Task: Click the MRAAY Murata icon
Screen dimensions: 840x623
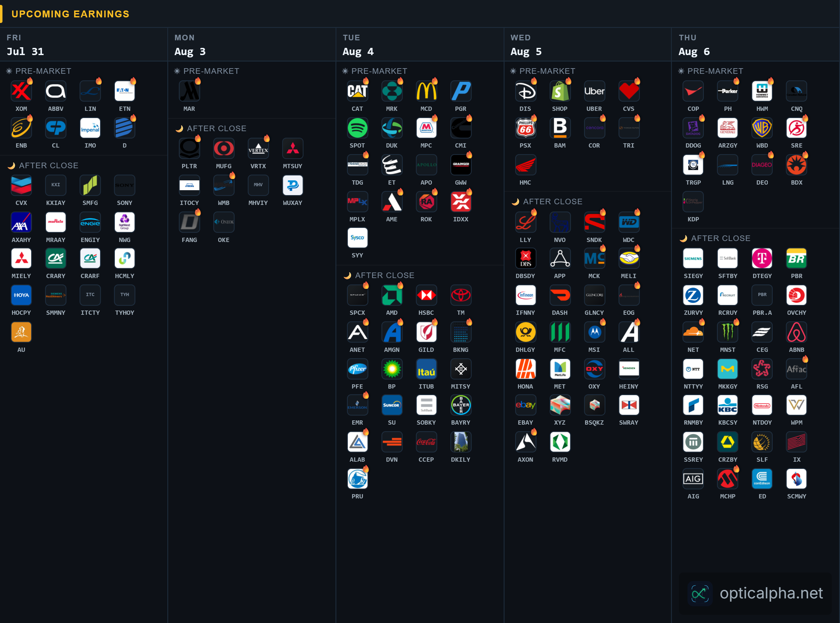Action: (x=55, y=222)
